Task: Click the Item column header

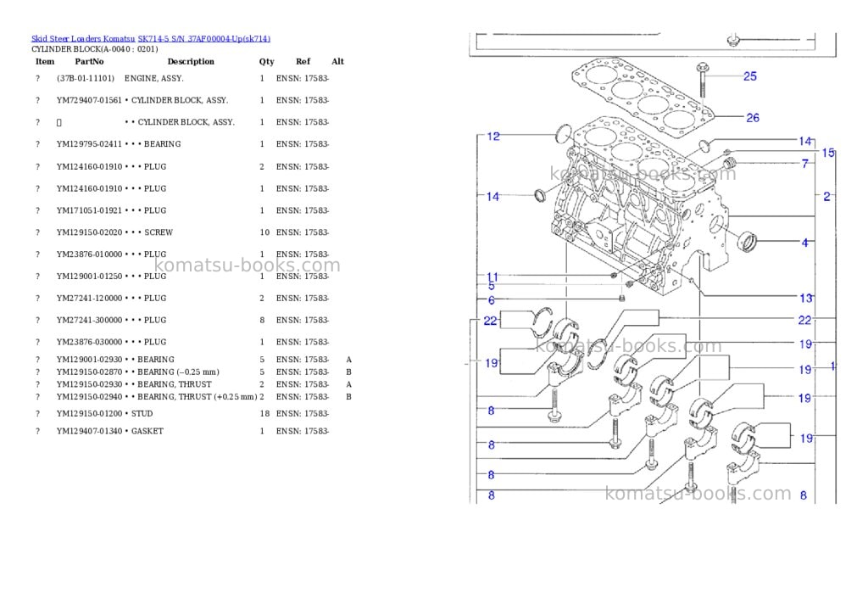Action: click(x=45, y=61)
